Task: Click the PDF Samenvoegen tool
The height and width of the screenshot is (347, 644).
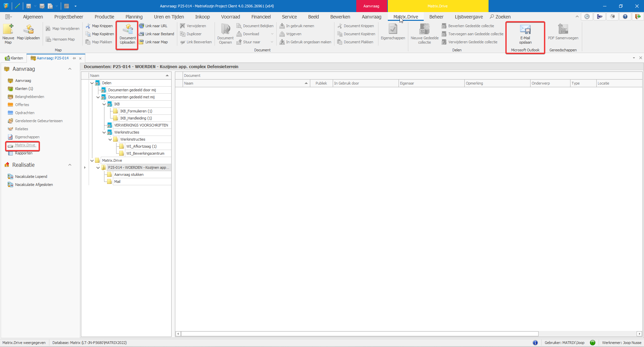Action: click(x=563, y=32)
